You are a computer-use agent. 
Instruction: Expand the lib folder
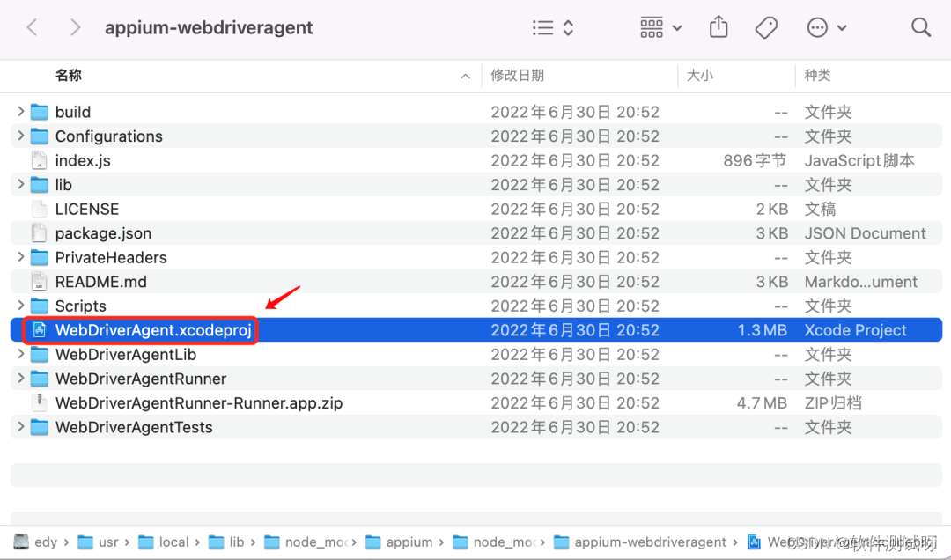tap(20, 184)
